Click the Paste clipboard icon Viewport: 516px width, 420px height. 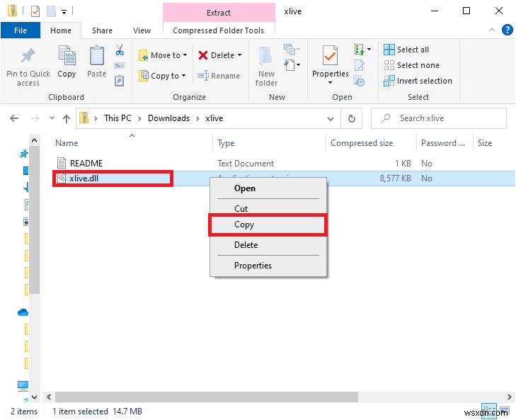tap(97, 55)
